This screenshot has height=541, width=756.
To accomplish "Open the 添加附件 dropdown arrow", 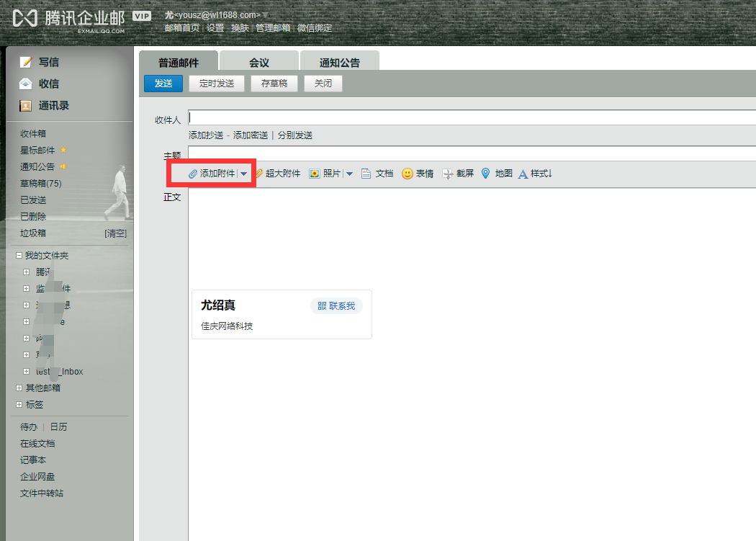I will (x=244, y=174).
